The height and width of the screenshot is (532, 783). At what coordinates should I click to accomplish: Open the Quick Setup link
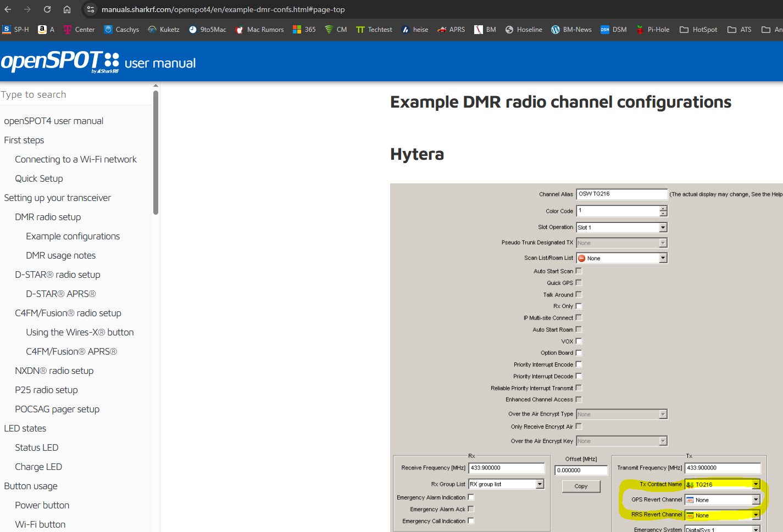coord(39,178)
